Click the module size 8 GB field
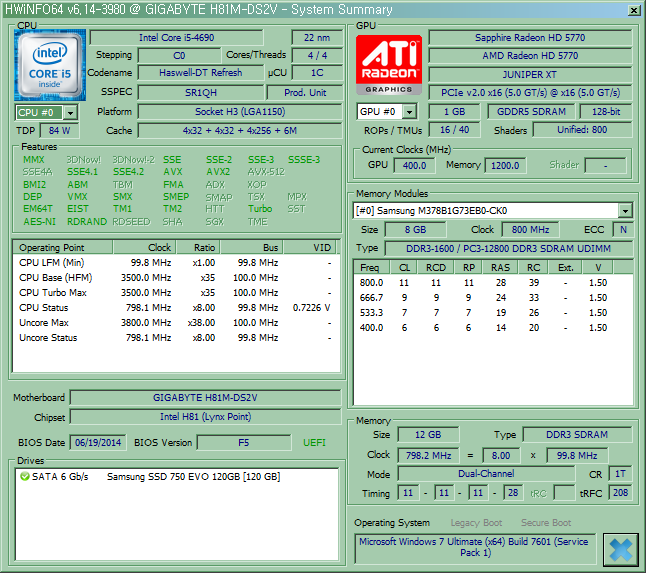Viewport: 646px width, 573px height. click(415, 230)
